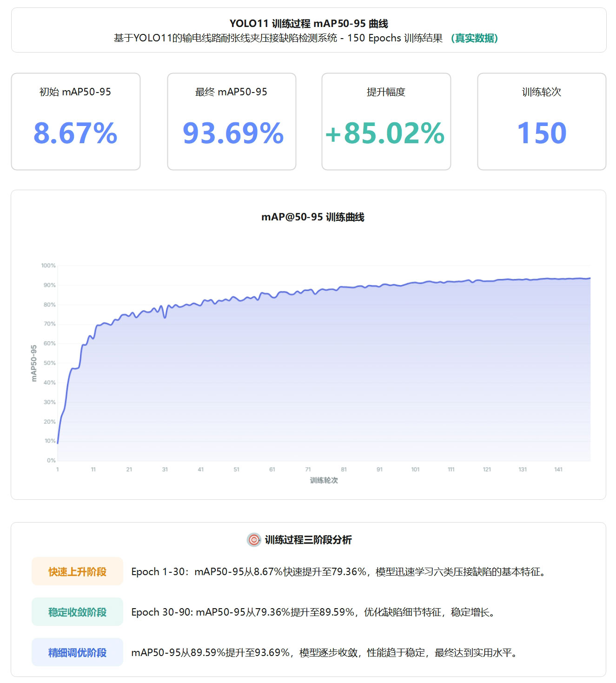Image resolution: width=616 pixels, height=683 pixels.
Task: Click the 100% label on the y-axis
Action: pos(48,265)
